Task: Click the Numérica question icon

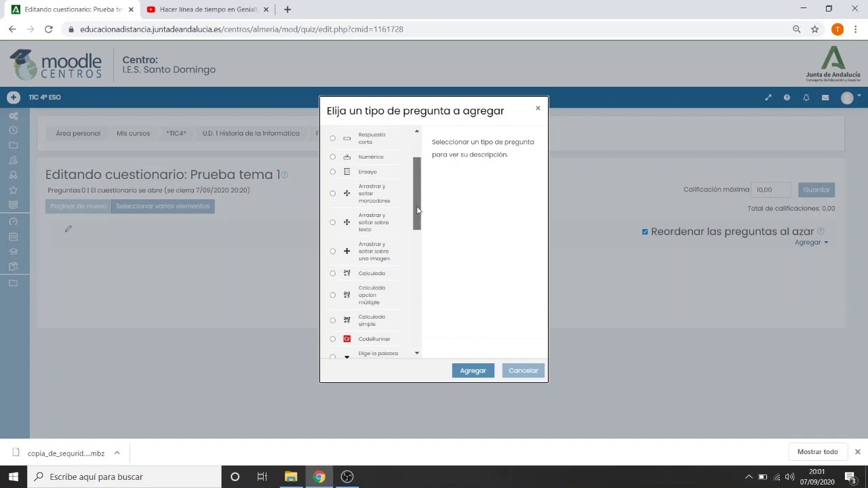Action: point(347,157)
